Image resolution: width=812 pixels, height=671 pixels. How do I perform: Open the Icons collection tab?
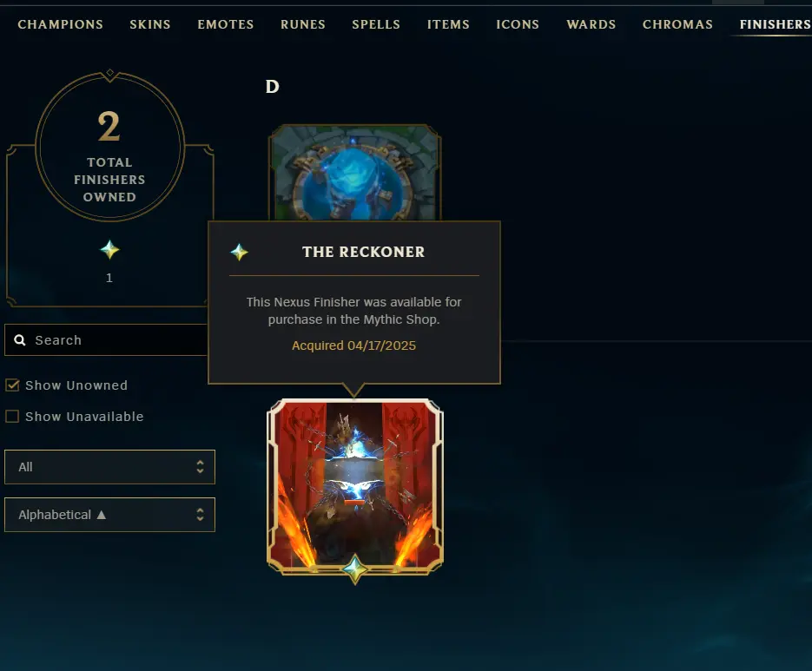coord(518,24)
